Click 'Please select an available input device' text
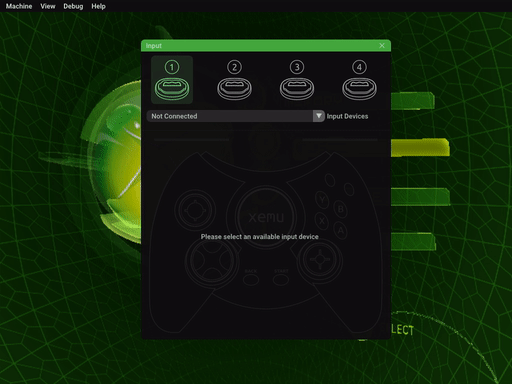Viewport: 512px width, 384px height. tap(260, 237)
